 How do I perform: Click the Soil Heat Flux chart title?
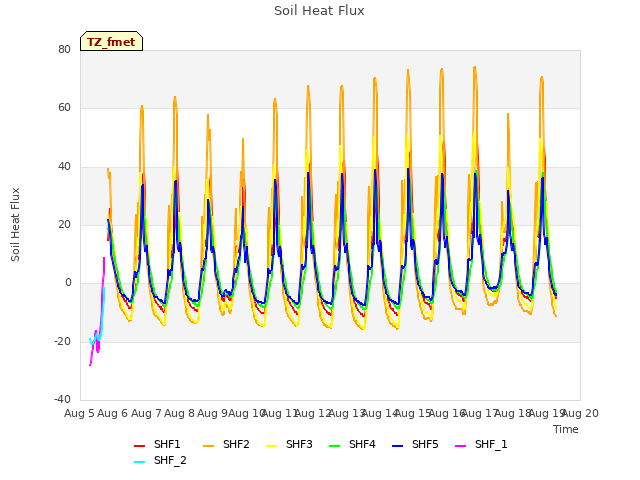click(319, 11)
